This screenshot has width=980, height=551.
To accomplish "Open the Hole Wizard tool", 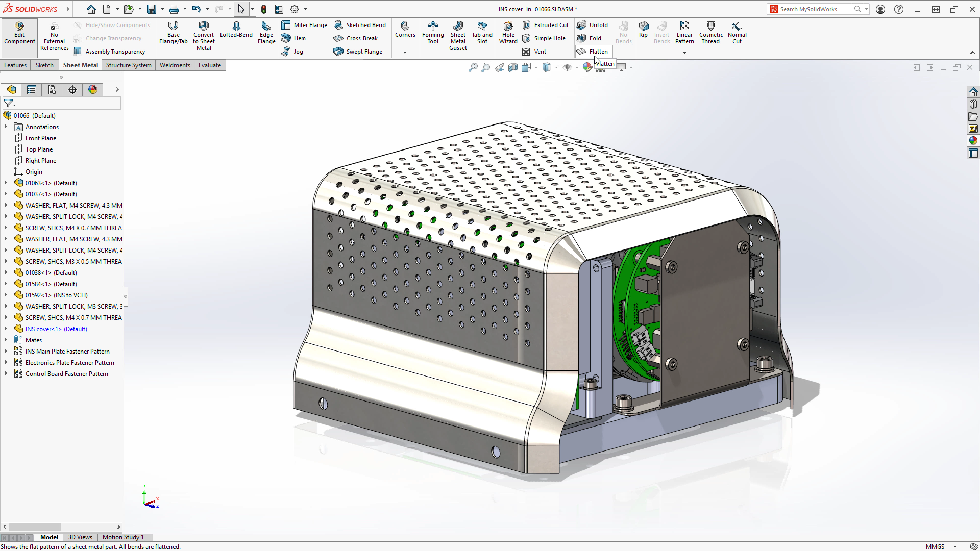I will (508, 33).
